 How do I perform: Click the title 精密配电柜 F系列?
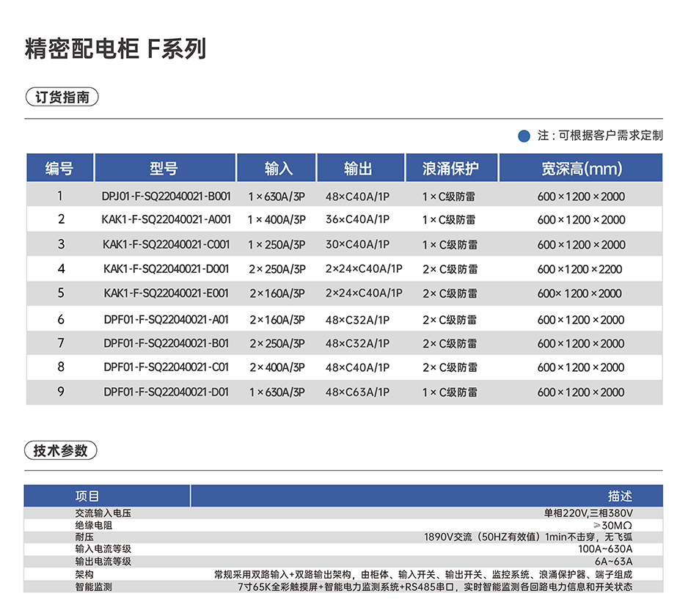[115, 48]
